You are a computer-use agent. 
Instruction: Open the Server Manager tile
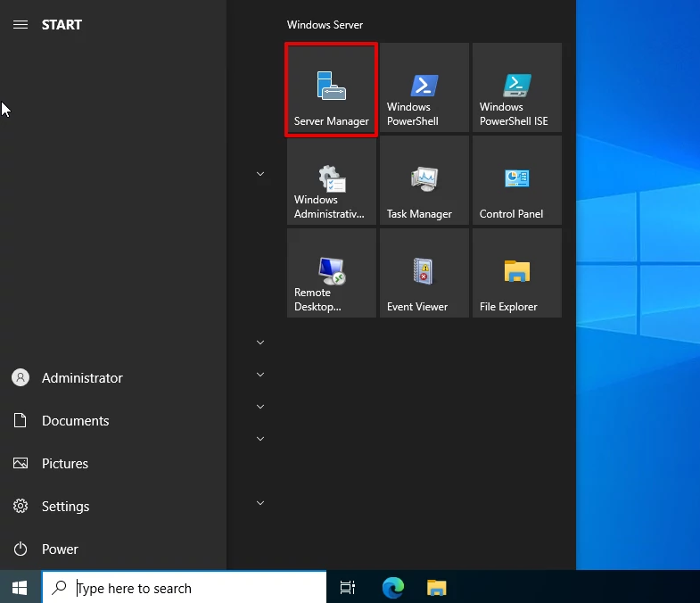pos(331,89)
